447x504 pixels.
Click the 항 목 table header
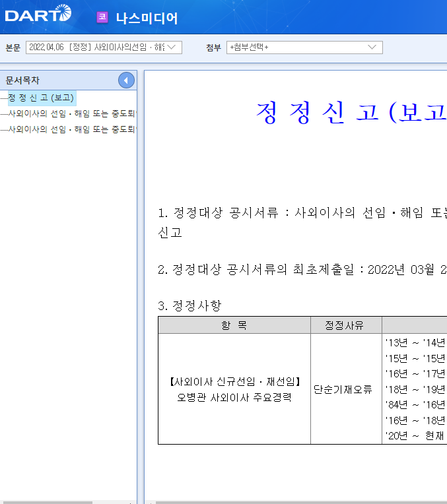[x=234, y=325]
